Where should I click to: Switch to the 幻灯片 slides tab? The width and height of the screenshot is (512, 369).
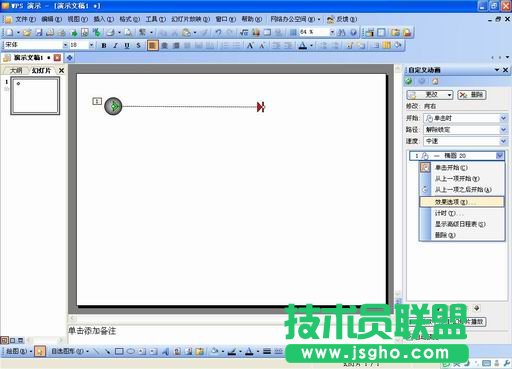pyautogui.click(x=41, y=71)
